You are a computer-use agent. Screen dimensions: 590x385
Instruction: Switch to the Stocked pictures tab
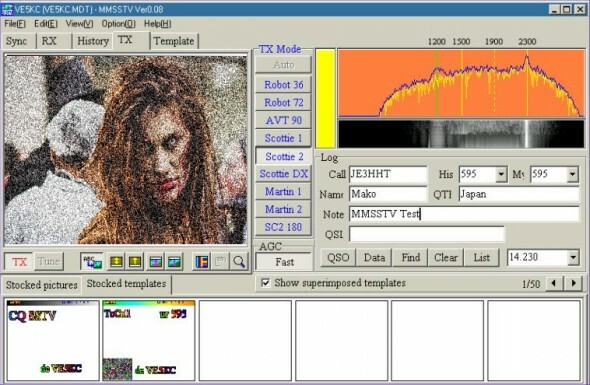click(41, 285)
